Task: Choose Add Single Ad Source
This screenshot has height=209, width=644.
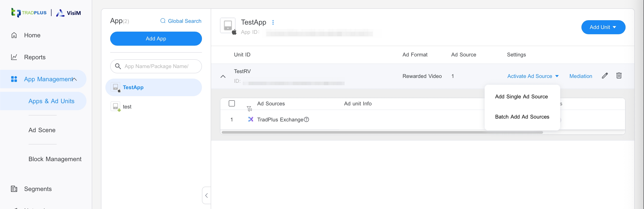Action: 521,97
